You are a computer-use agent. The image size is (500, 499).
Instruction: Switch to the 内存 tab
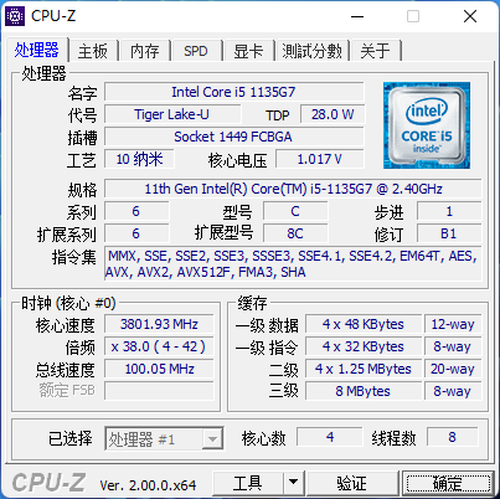coord(145,51)
